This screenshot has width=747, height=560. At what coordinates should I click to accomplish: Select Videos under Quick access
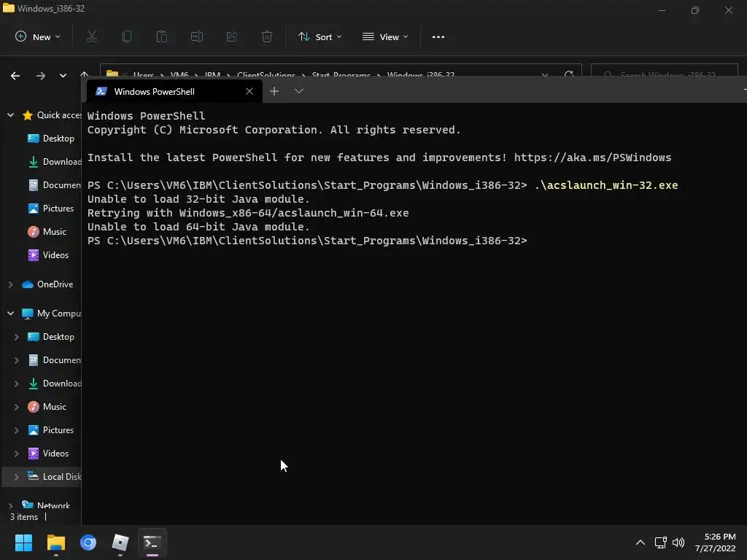(x=55, y=255)
